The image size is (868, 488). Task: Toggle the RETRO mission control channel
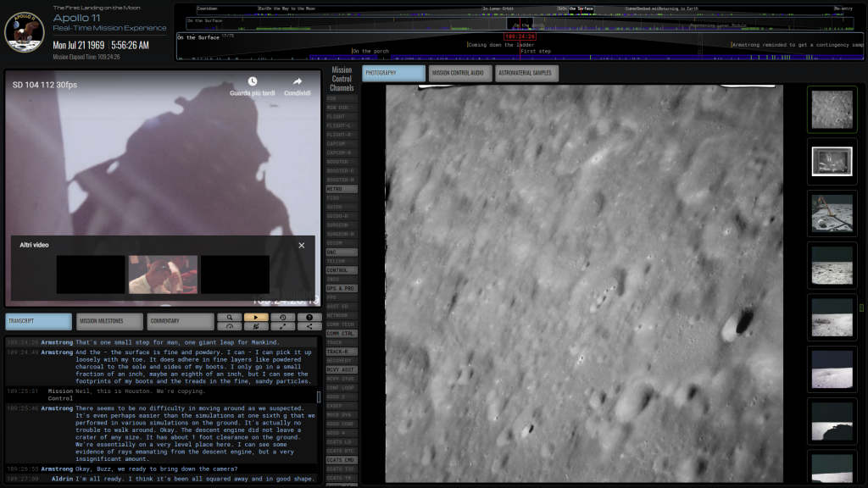click(x=342, y=189)
